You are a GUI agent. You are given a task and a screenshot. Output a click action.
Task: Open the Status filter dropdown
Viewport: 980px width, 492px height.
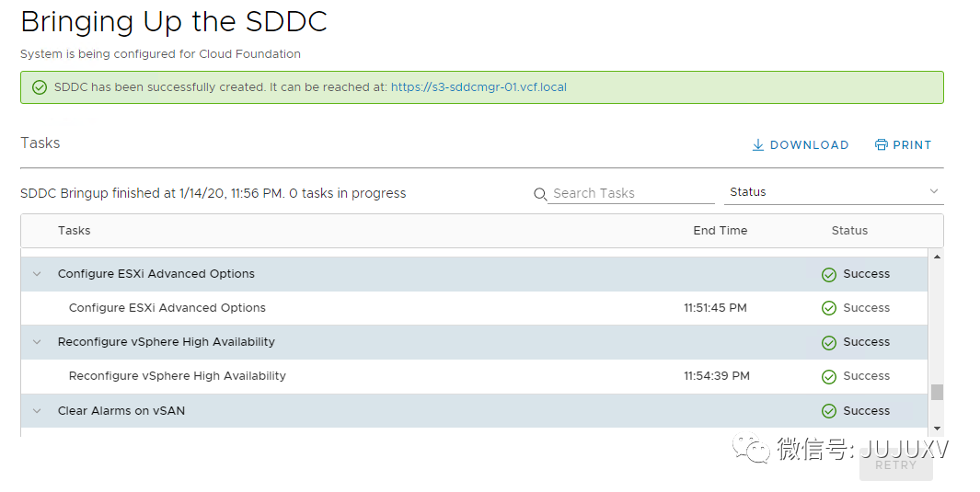pos(834,192)
